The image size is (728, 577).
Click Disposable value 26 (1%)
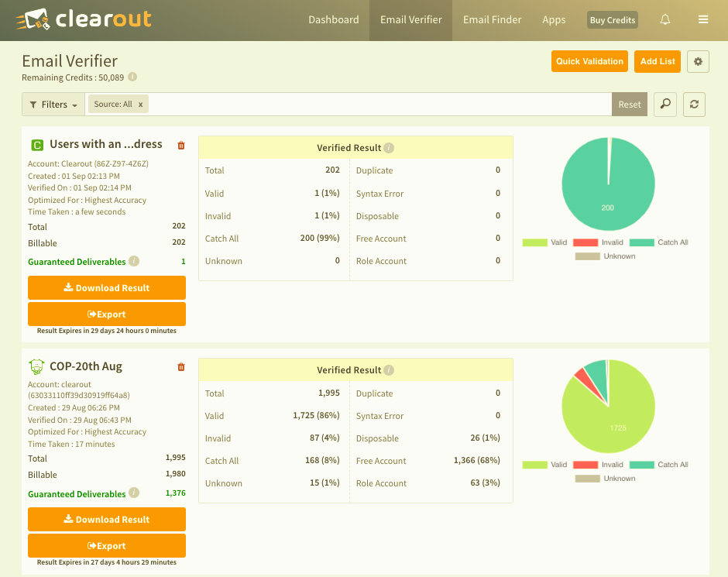485,438
